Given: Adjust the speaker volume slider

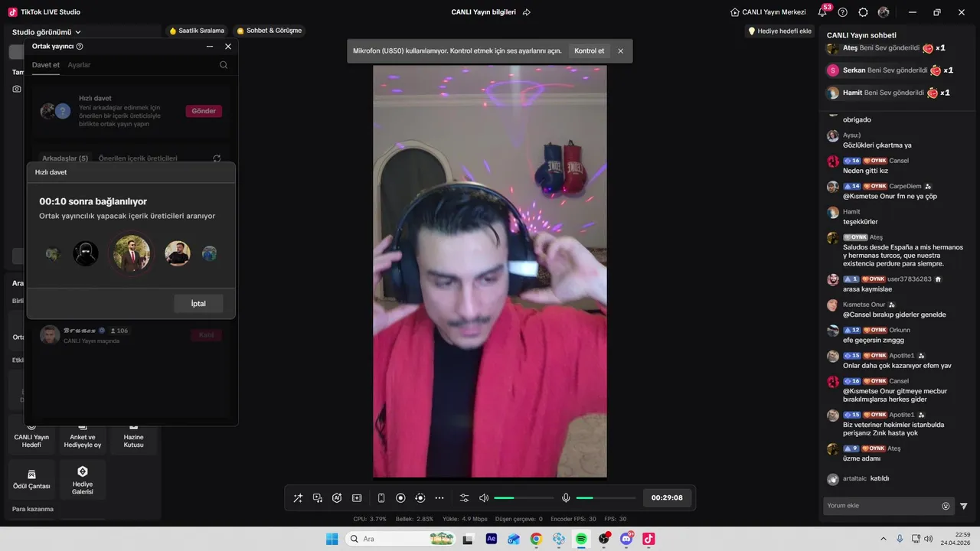Looking at the screenshot, I should pos(524,498).
